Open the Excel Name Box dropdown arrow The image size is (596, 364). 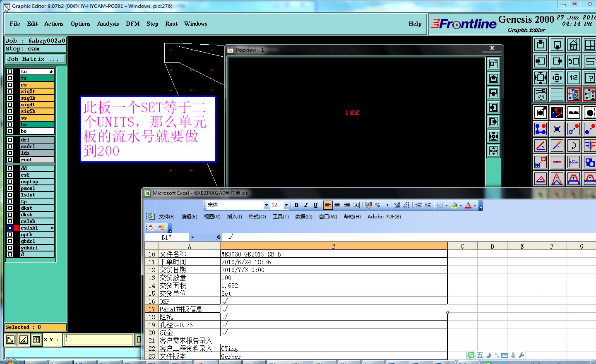(x=192, y=237)
